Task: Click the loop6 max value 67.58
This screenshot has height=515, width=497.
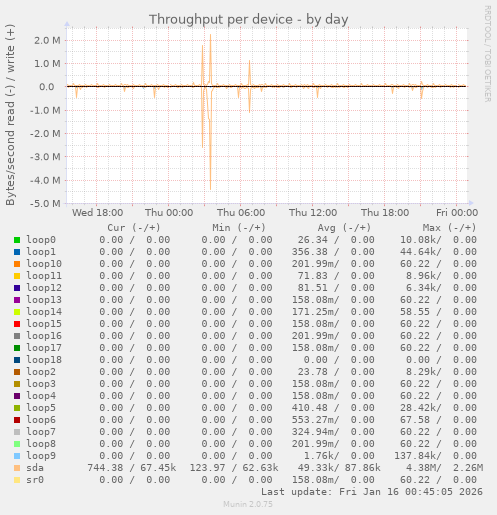Action: 415,420
